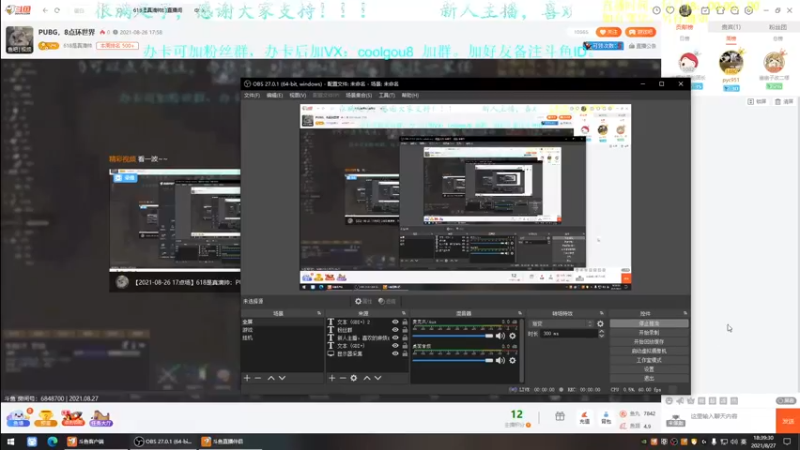Toggle lock on third text source
The width and height of the screenshot is (800, 450).
click(405, 338)
